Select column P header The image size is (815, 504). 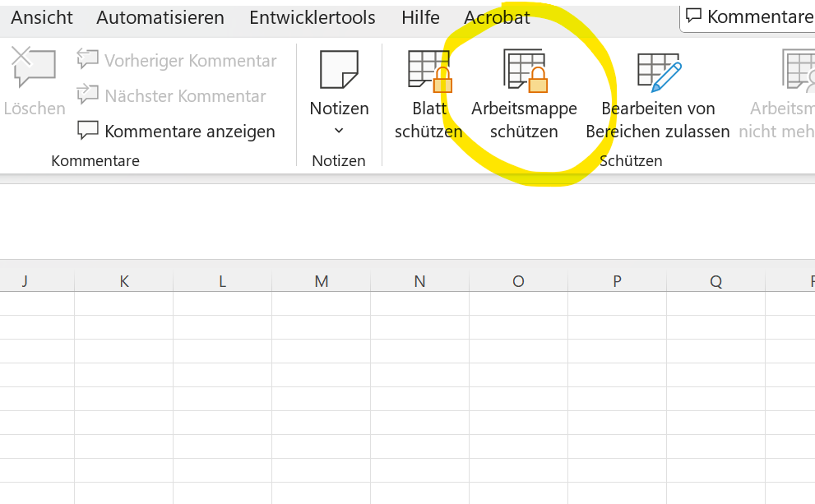618,281
